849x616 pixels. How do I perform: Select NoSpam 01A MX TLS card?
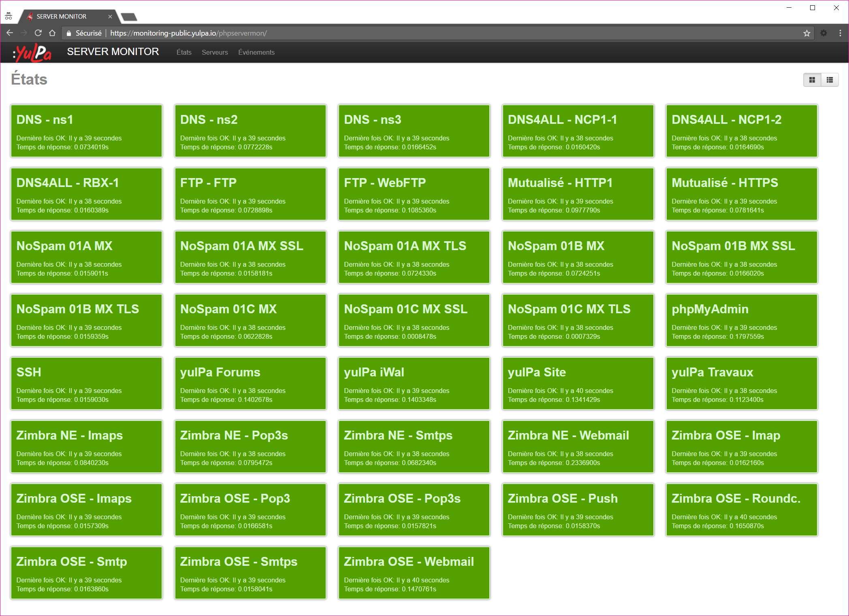click(x=414, y=257)
